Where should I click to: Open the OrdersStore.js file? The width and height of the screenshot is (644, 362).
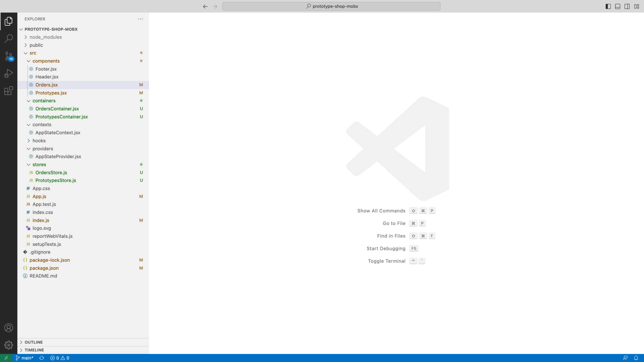(51, 172)
